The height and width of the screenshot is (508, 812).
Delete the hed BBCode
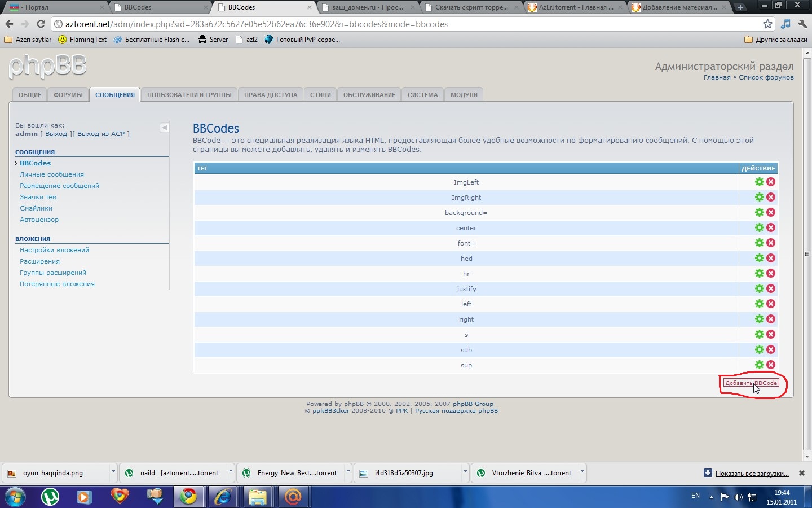pyautogui.click(x=771, y=258)
